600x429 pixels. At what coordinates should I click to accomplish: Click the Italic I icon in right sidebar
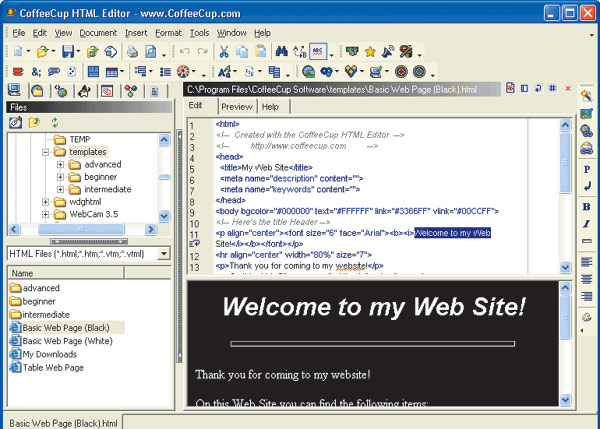tap(587, 223)
